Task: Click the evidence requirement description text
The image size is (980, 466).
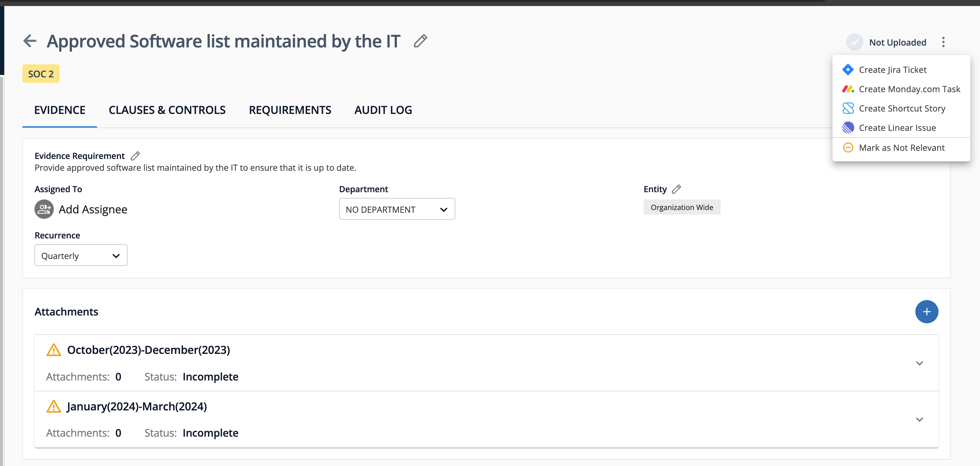Action: coord(195,168)
